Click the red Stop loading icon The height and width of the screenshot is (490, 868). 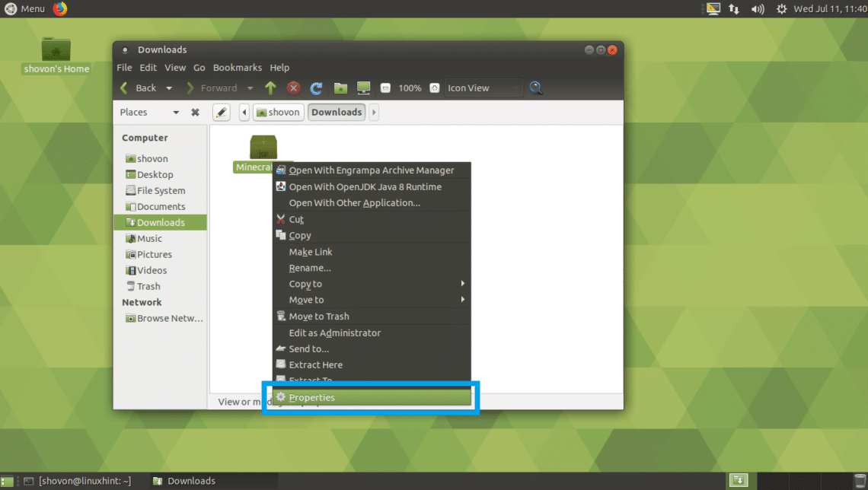[293, 88]
